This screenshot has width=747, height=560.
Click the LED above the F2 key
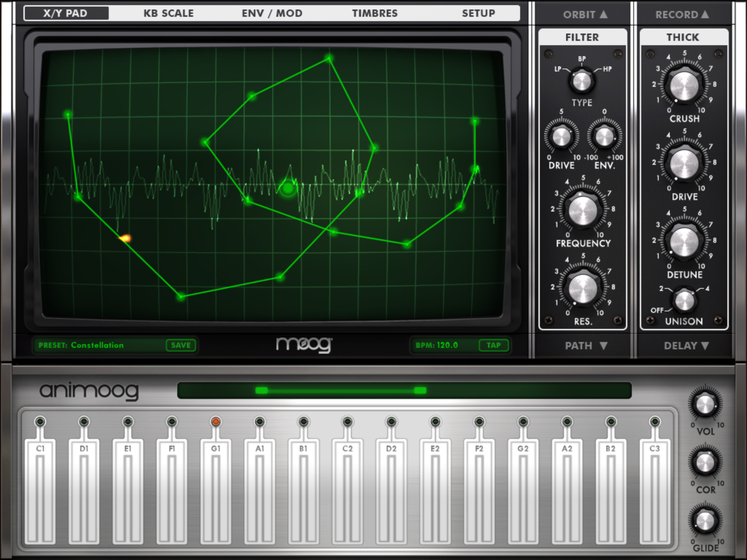pos(479,422)
